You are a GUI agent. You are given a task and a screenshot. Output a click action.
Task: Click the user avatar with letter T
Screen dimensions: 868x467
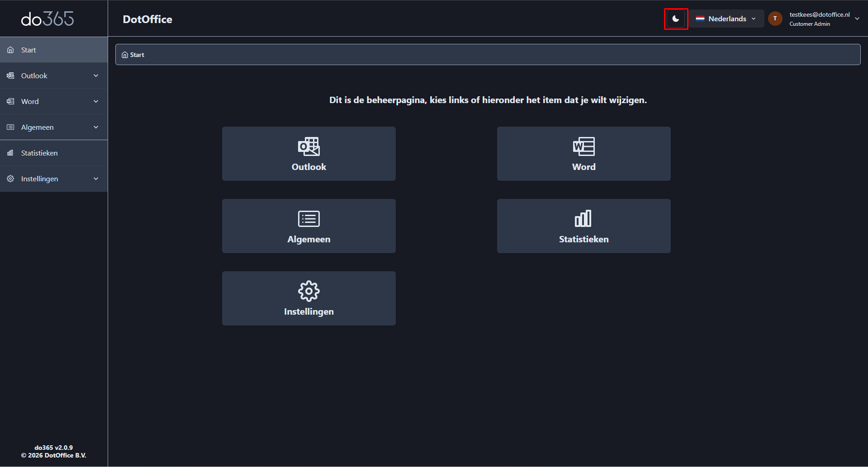point(775,19)
